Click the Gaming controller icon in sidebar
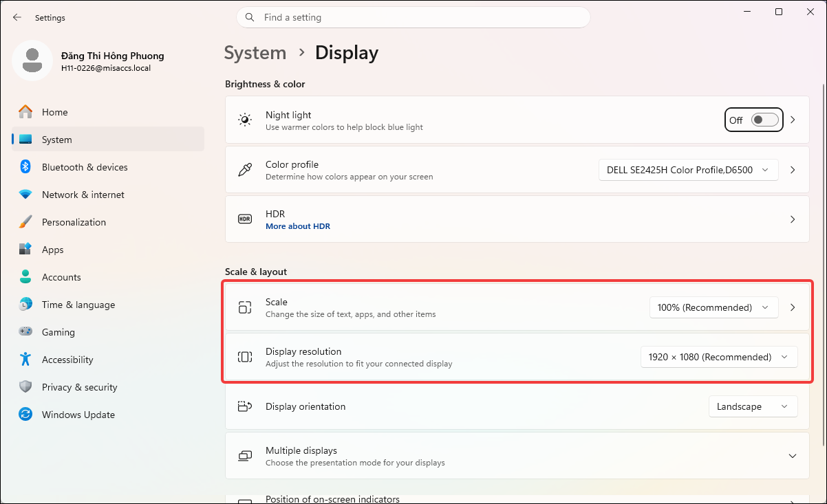Viewport: 827px width, 504px height. tap(25, 332)
